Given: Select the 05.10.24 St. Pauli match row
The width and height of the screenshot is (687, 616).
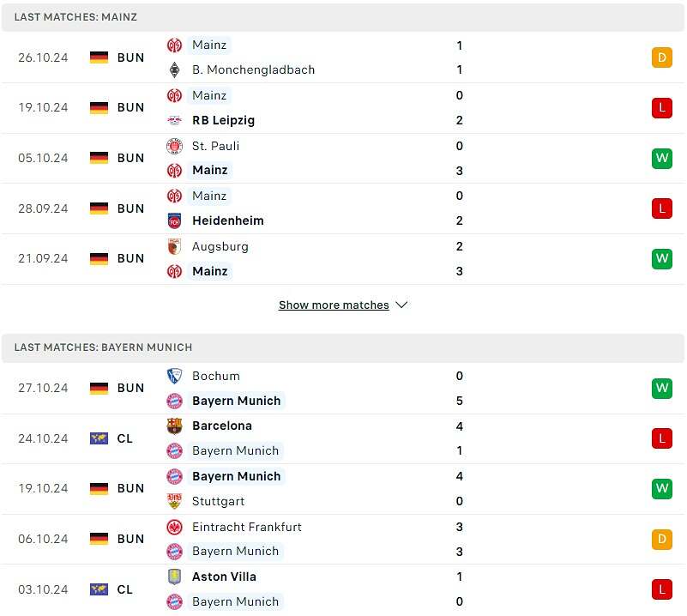Looking at the screenshot, I should point(343,158).
